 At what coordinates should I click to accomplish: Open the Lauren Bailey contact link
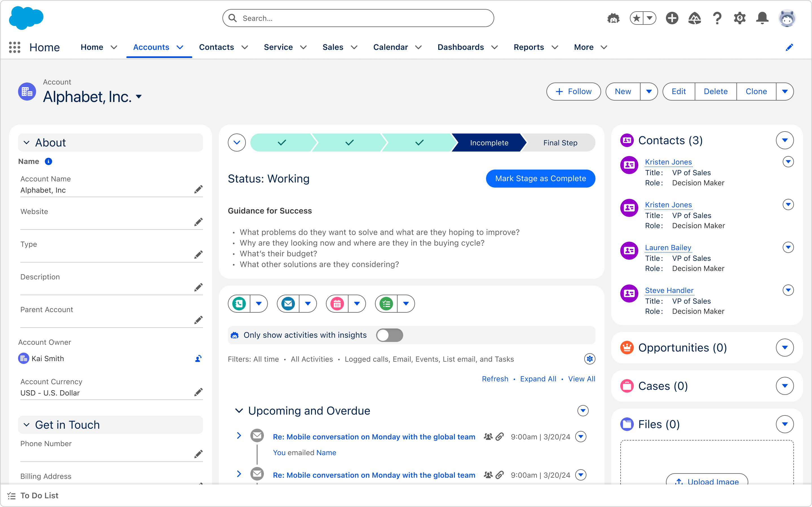tap(668, 248)
